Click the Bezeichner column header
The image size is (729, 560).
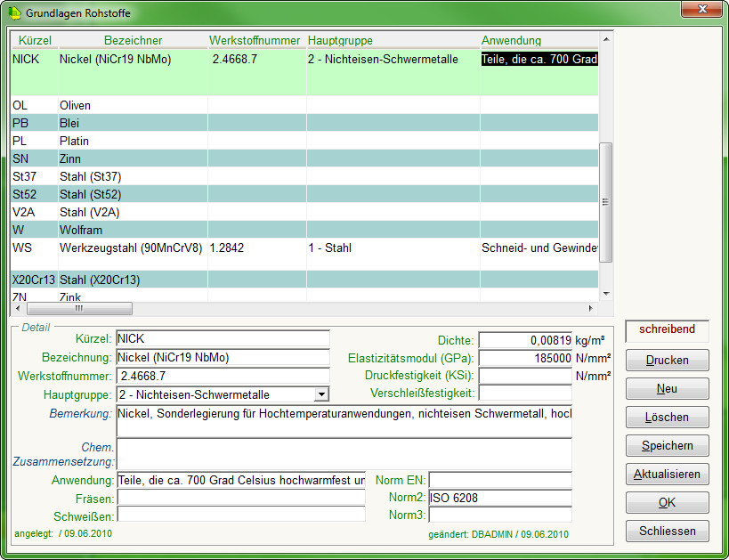pyautogui.click(x=133, y=40)
